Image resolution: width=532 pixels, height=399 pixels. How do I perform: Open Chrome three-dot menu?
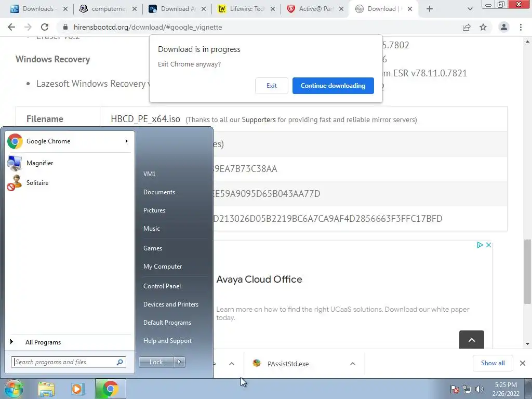[521, 27]
